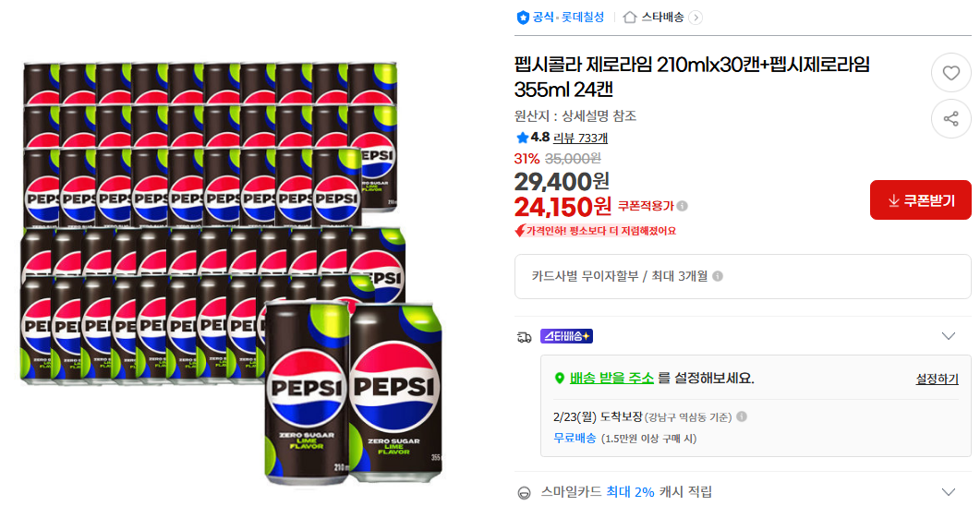Click the blue star rating icon
Screen dimensions: 980x506
click(x=522, y=138)
